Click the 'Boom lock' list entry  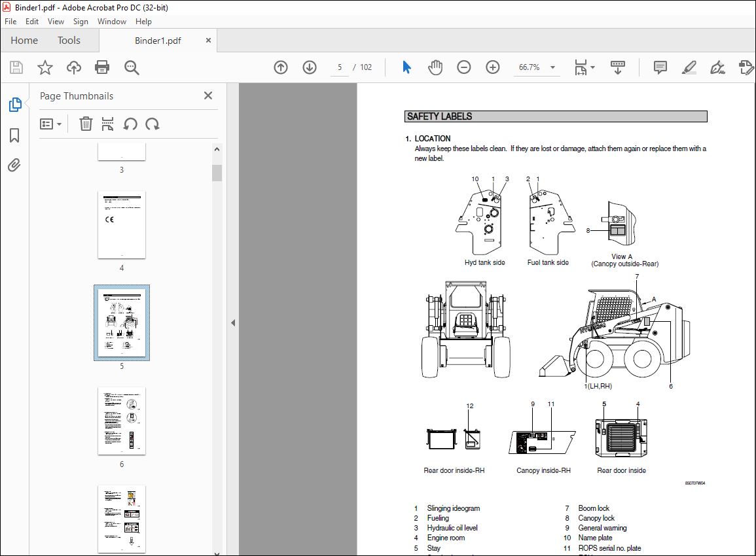pos(594,508)
